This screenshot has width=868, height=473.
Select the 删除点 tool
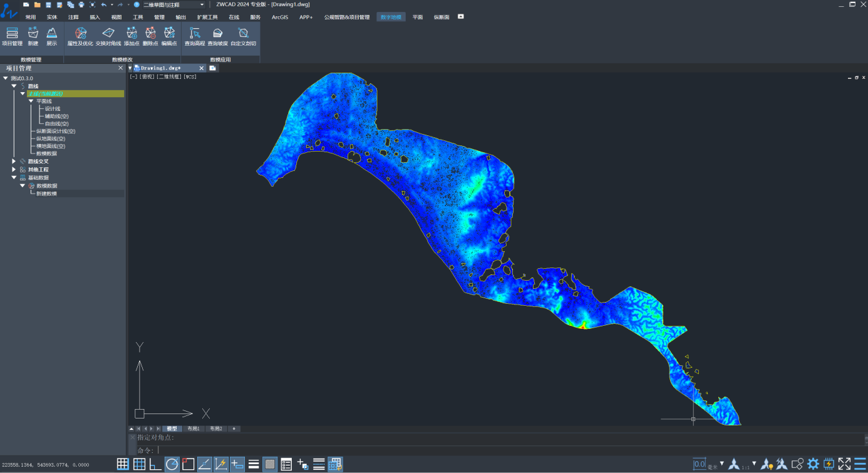(150, 36)
